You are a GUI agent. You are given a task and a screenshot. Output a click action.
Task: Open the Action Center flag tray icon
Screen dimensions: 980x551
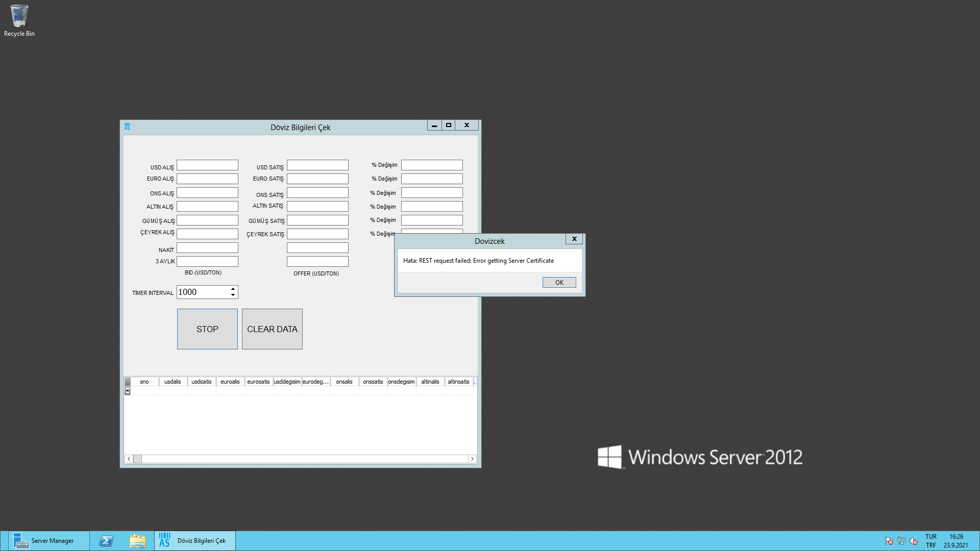tap(889, 541)
